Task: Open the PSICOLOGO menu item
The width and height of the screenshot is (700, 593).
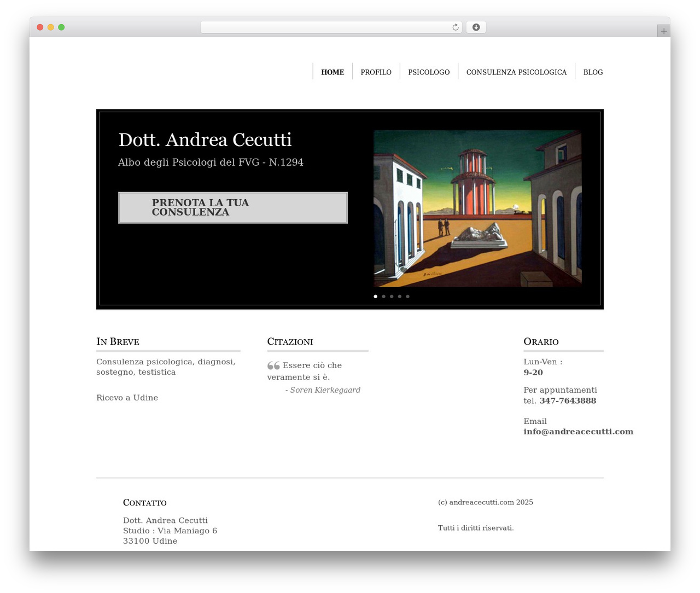Action: (x=429, y=72)
